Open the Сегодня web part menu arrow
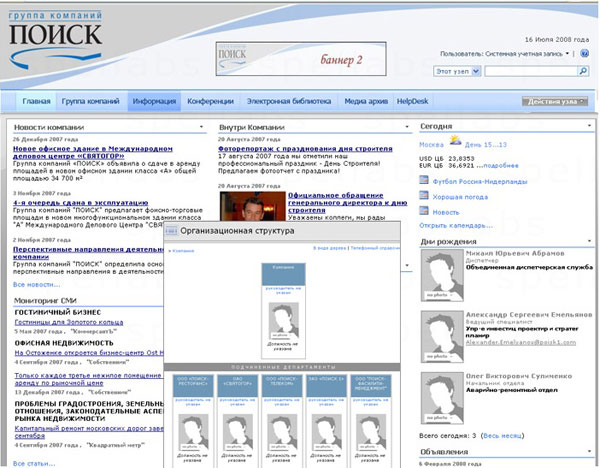 pyautogui.click(x=589, y=126)
